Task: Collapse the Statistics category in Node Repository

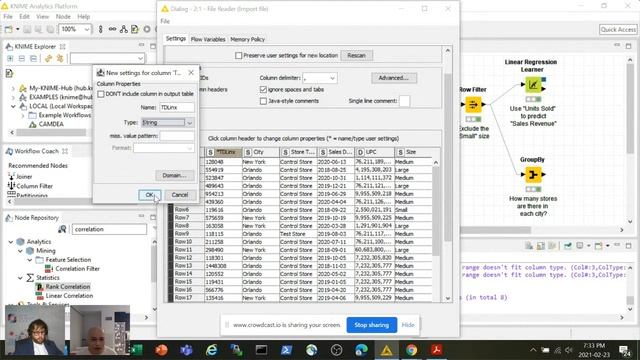Action: (x=20, y=278)
